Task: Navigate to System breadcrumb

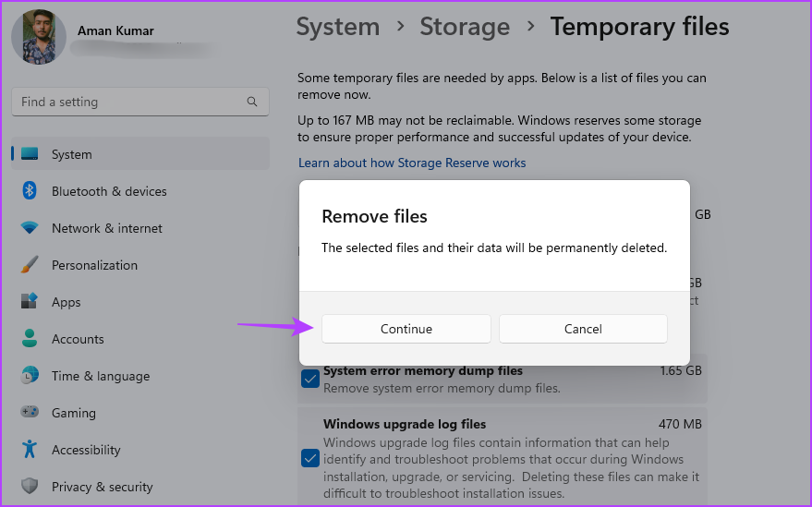Action: 338,27
